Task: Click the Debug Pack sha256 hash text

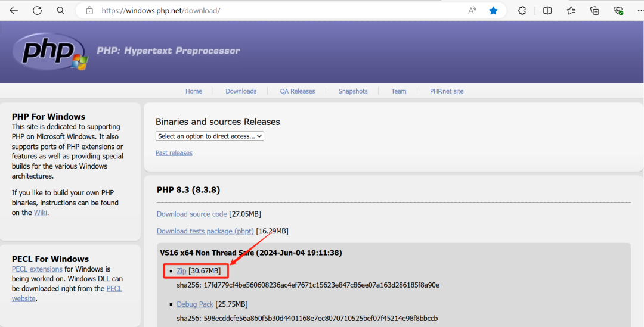Action: [x=307, y=319]
